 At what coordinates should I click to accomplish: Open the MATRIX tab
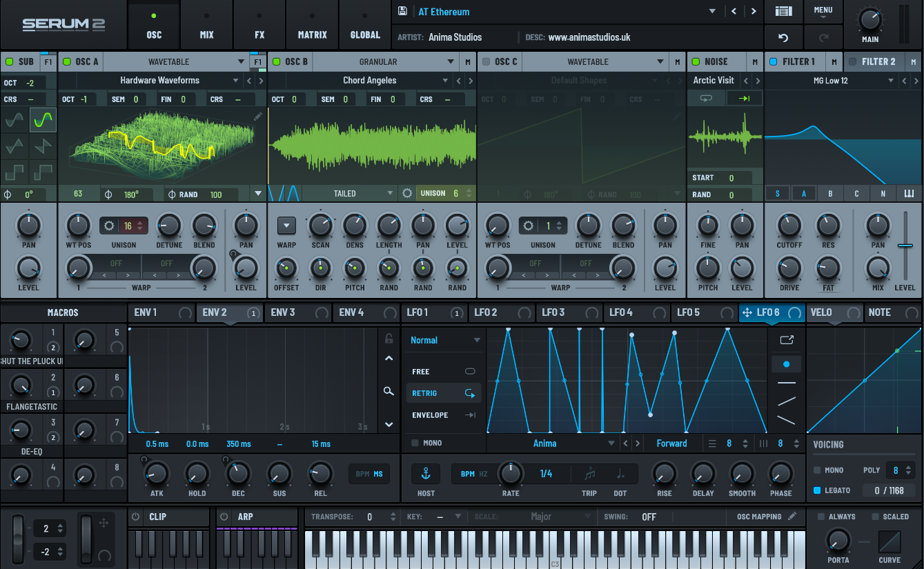click(312, 26)
